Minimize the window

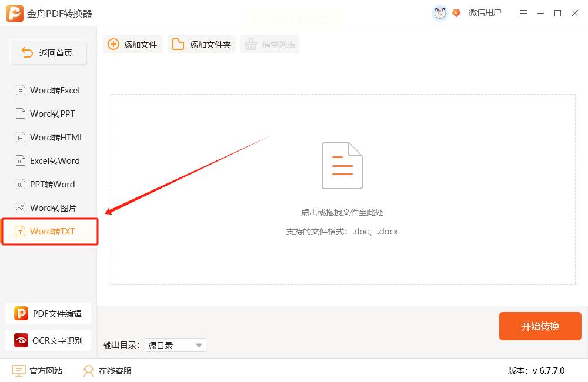coord(540,14)
